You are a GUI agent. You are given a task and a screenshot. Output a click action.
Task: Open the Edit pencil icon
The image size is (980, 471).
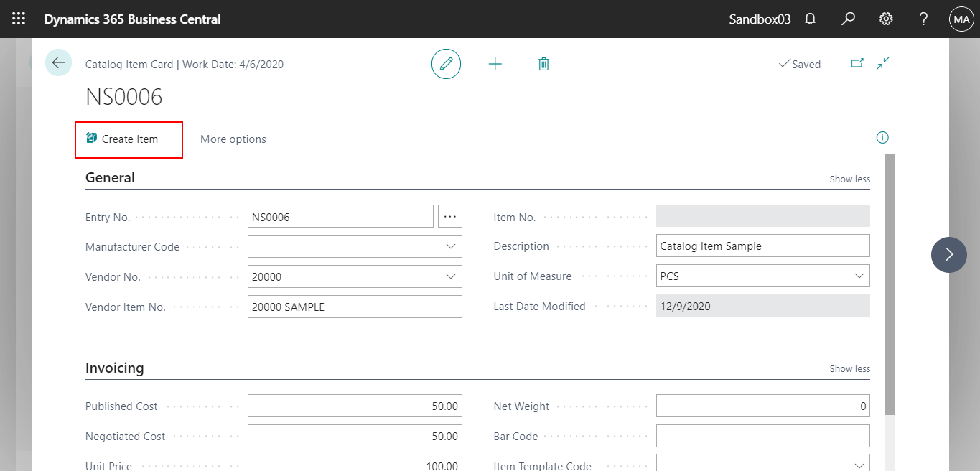tap(446, 63)
